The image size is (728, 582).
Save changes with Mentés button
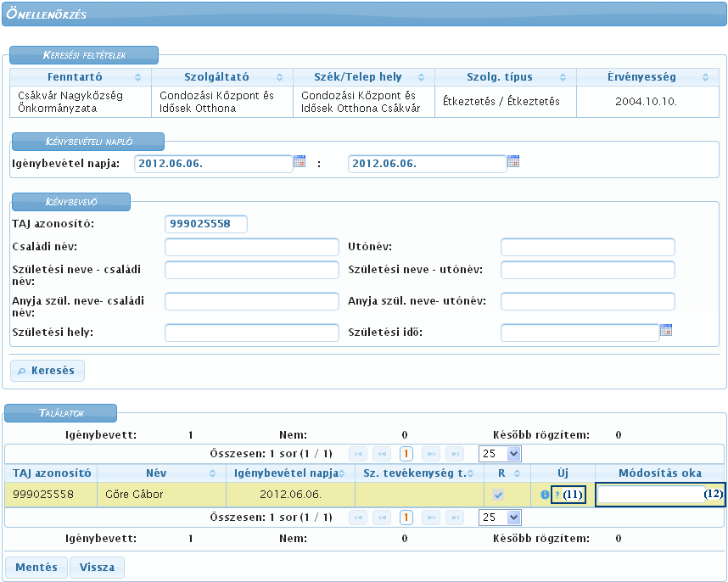36,567
